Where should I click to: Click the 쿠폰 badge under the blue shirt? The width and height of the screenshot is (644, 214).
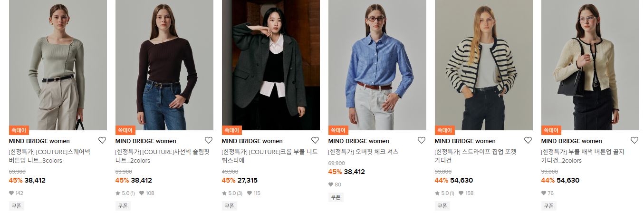[x=336, y=197]
